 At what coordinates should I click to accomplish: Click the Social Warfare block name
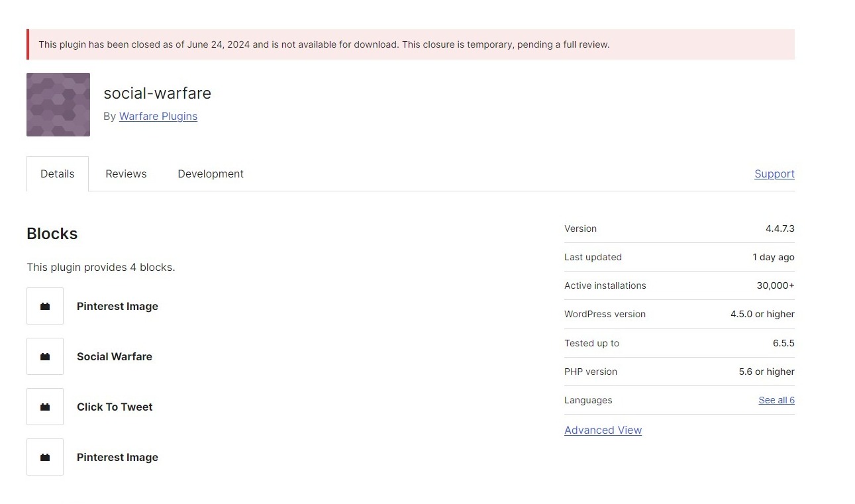point(115,356)
